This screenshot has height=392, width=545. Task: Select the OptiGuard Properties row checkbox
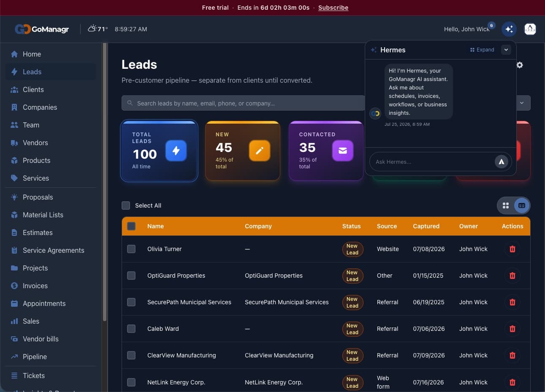click(x=131, y=276)
